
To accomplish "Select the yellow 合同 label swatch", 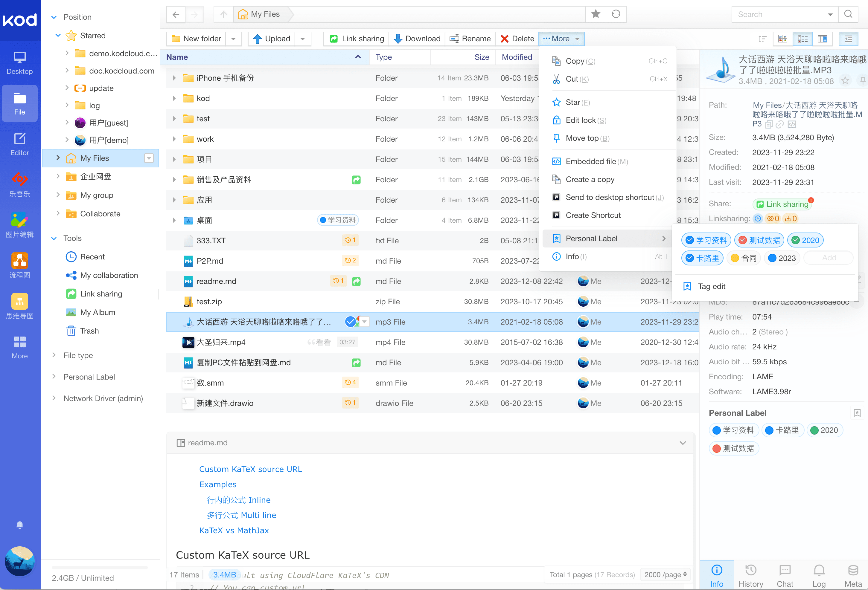I will 743,258.
